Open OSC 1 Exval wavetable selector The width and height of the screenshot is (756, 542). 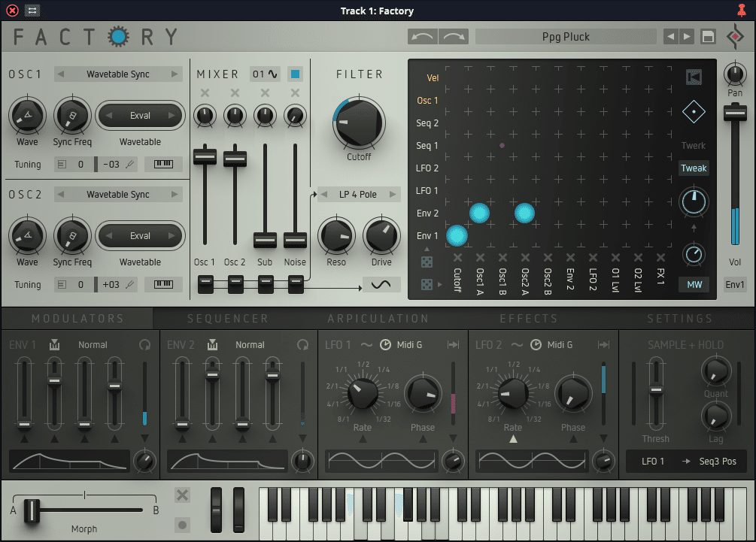point(141,116)
